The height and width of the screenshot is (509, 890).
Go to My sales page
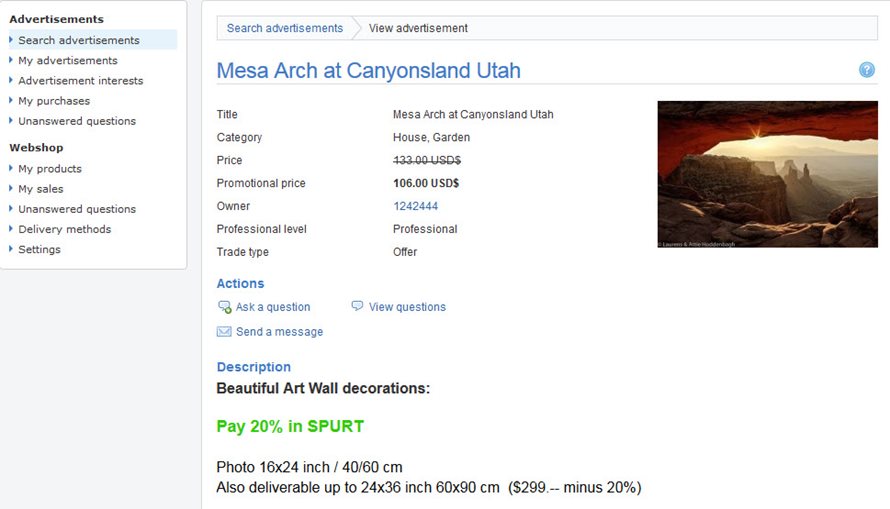(x=41, y=189)
